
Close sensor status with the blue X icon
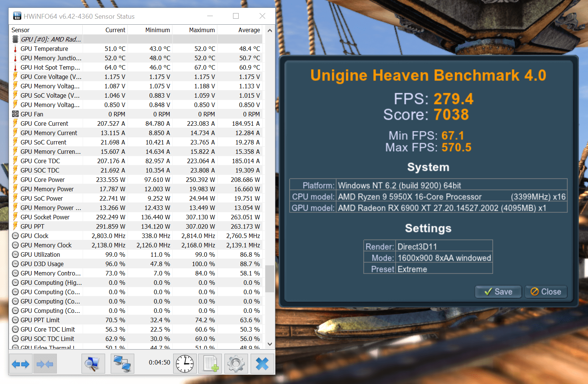262,364
